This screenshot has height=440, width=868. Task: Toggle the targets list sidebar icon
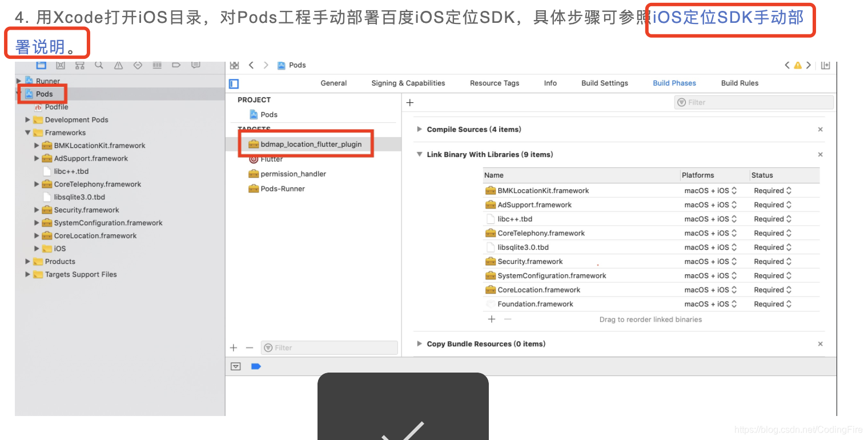tap(234, 84)
